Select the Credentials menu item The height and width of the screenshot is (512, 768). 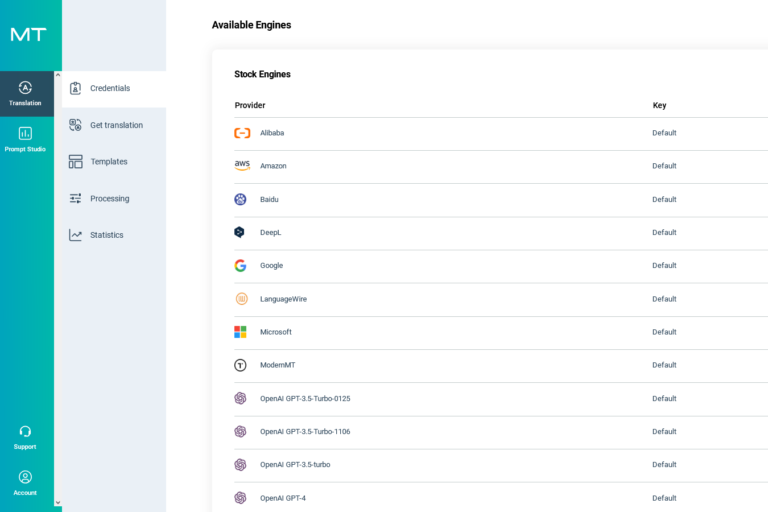(x=114, y=89)
